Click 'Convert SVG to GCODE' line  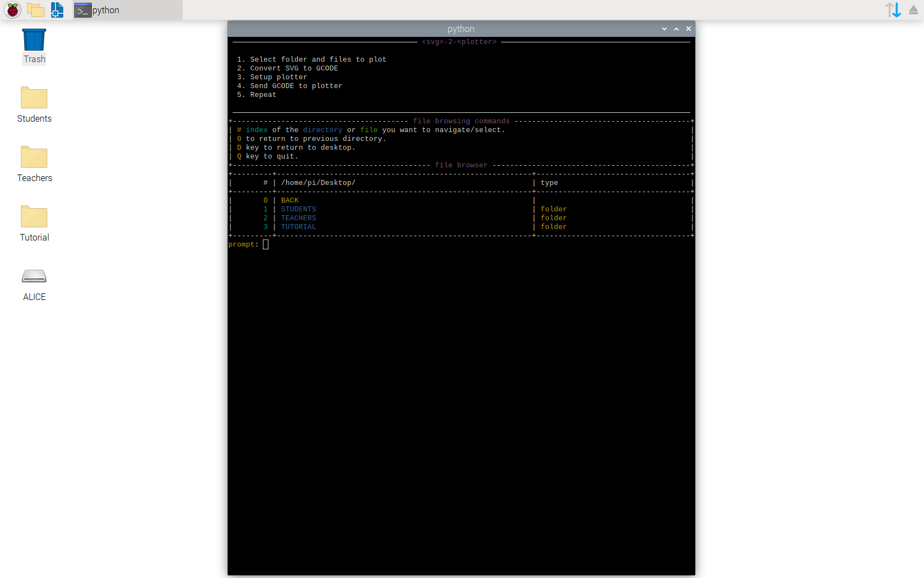point(288,68)
